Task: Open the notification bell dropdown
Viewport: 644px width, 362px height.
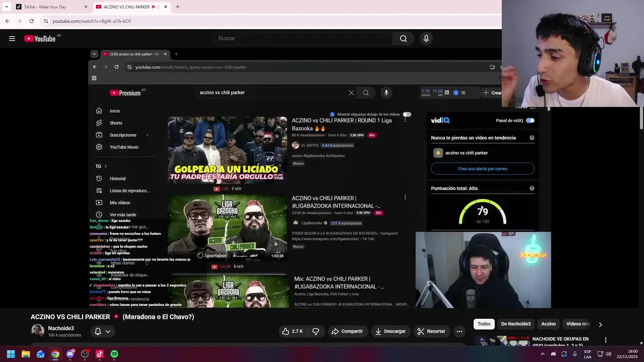Action: coord(102,331)
